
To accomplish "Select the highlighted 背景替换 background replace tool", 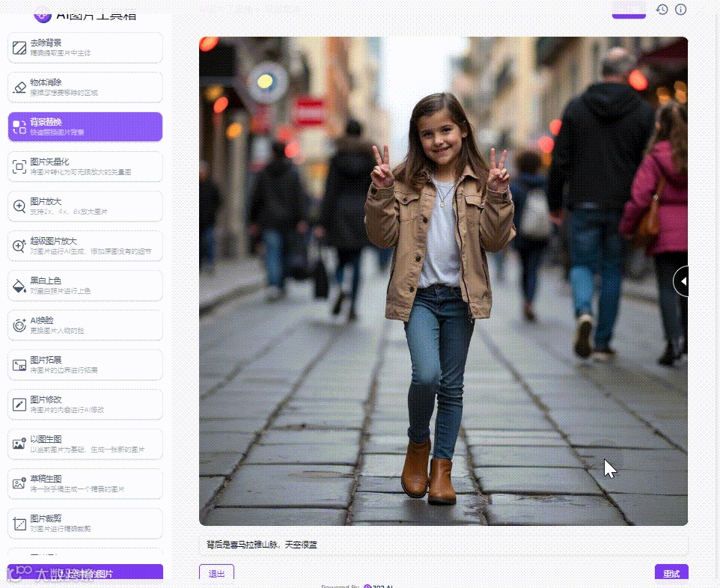I will [x=85, y=126].
